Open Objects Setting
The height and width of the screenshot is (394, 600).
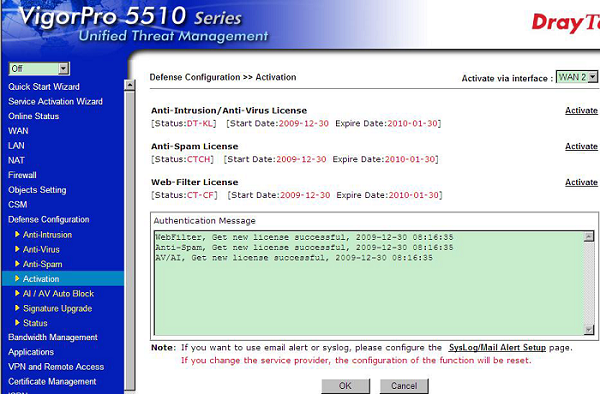tap(37, 190)
